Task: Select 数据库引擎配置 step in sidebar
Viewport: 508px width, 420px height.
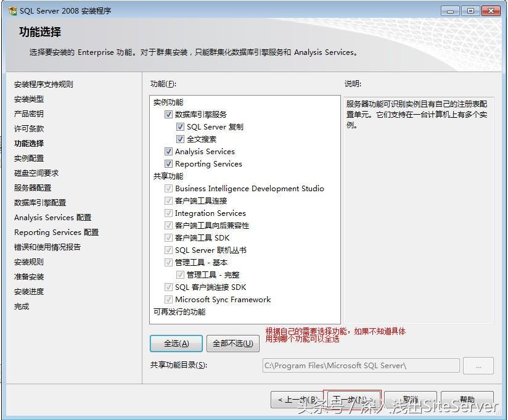Action: click(40, 203)
